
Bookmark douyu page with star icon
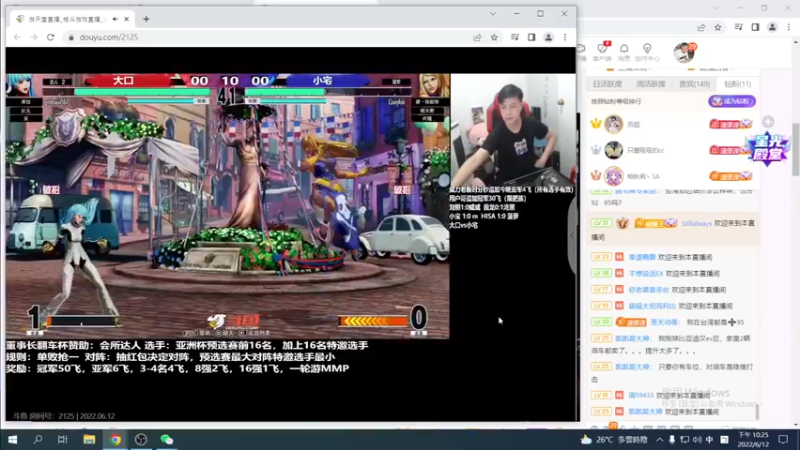[494, 37]
